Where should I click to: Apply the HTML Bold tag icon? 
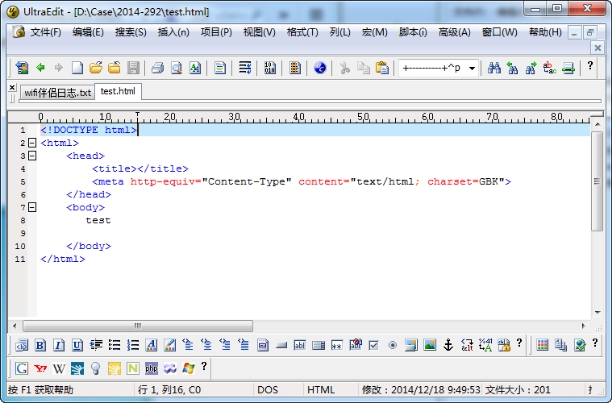pyautogui.click(x=41, y=345)
